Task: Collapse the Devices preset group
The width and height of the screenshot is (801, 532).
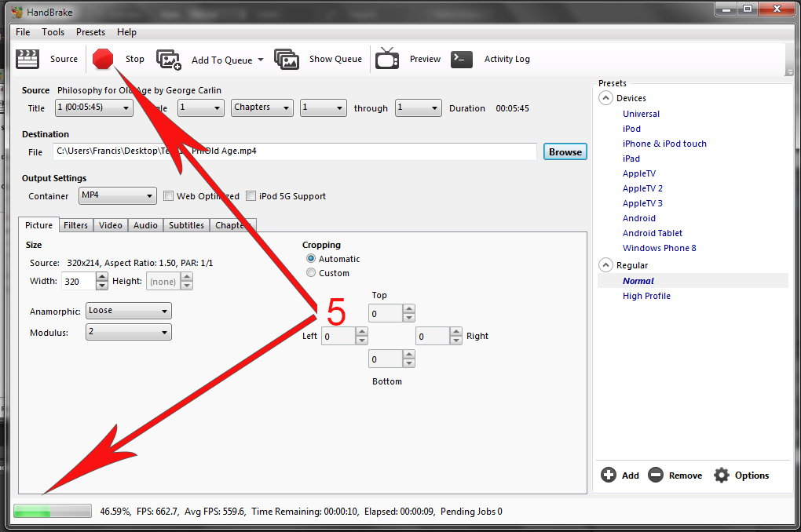Action: (x=605, y=97)
